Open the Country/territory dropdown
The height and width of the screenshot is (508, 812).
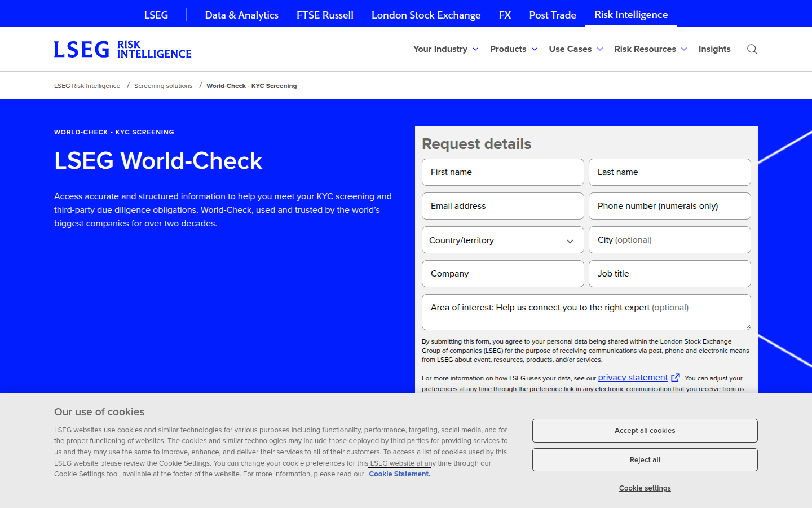point(503,240)
